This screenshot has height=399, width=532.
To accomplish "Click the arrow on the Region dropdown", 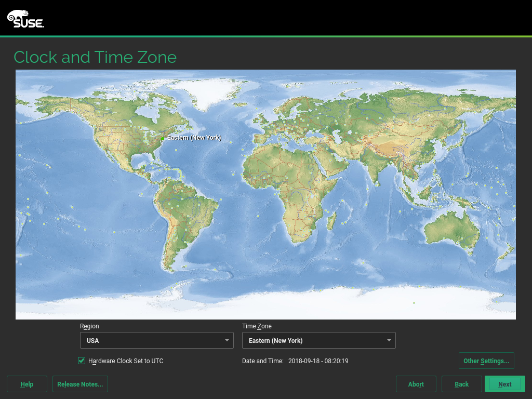I will point(227,340).
